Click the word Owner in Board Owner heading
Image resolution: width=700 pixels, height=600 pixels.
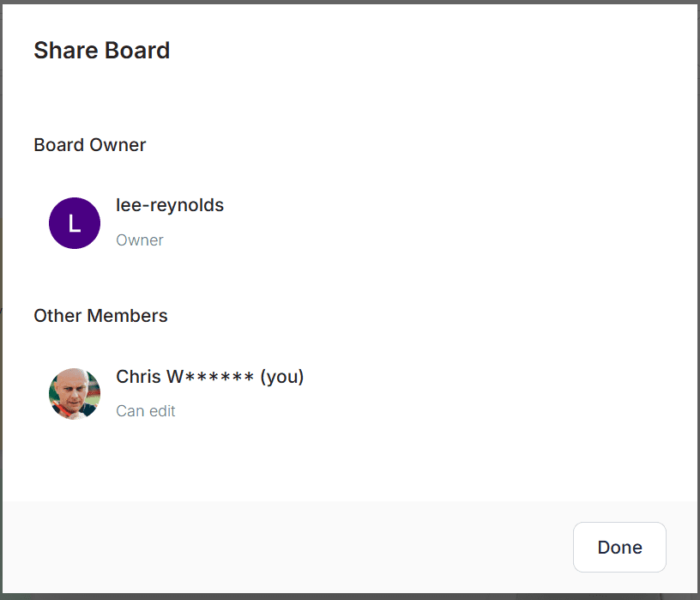(119, 145)
